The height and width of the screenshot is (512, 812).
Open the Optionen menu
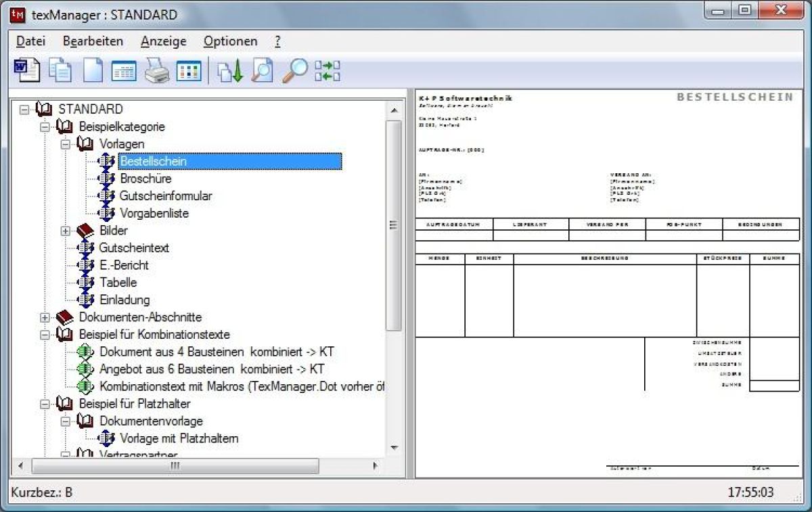pos(230,41)
